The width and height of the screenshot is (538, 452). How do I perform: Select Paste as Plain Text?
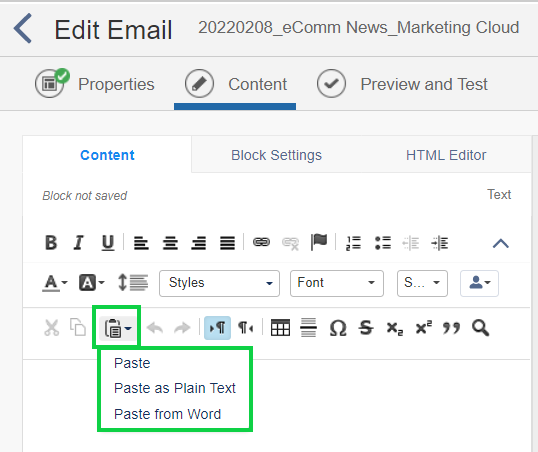tap(175, 388)
